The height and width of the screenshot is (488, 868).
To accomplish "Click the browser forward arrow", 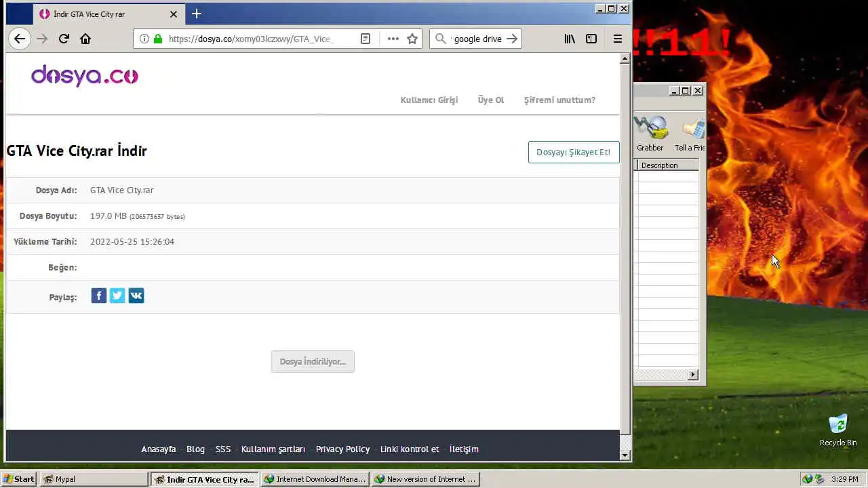I will pos(42,39).
